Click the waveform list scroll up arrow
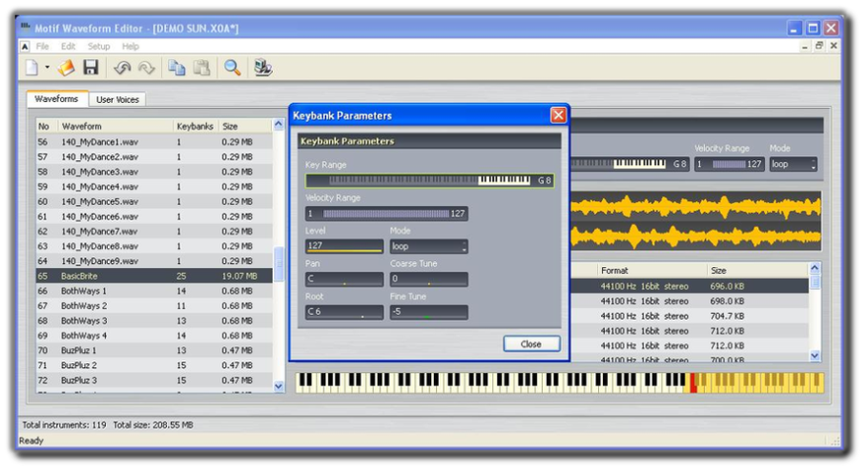 [279, 126]
